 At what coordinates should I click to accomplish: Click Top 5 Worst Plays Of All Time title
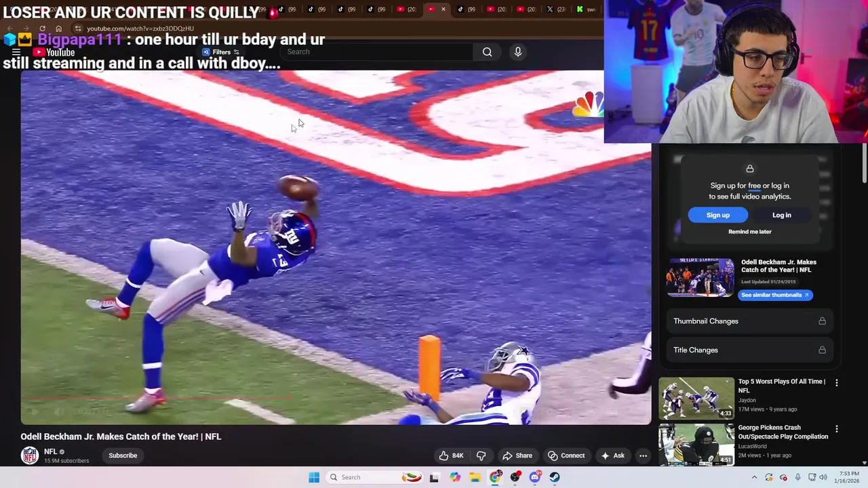click(x=781, y=386)
